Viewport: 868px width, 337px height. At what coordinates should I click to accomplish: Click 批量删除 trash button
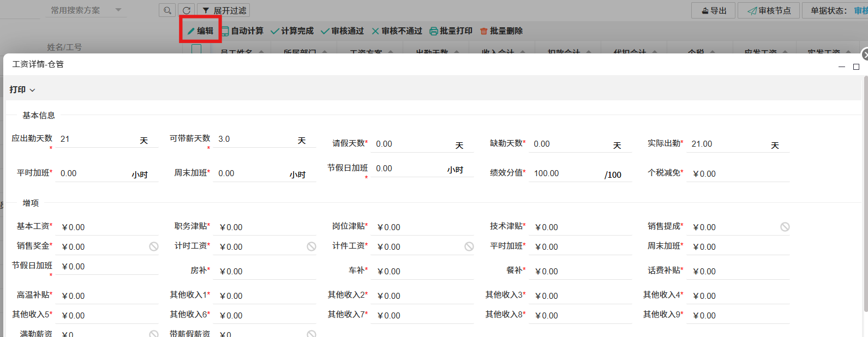pyautogui.click(x=501, y=31)
